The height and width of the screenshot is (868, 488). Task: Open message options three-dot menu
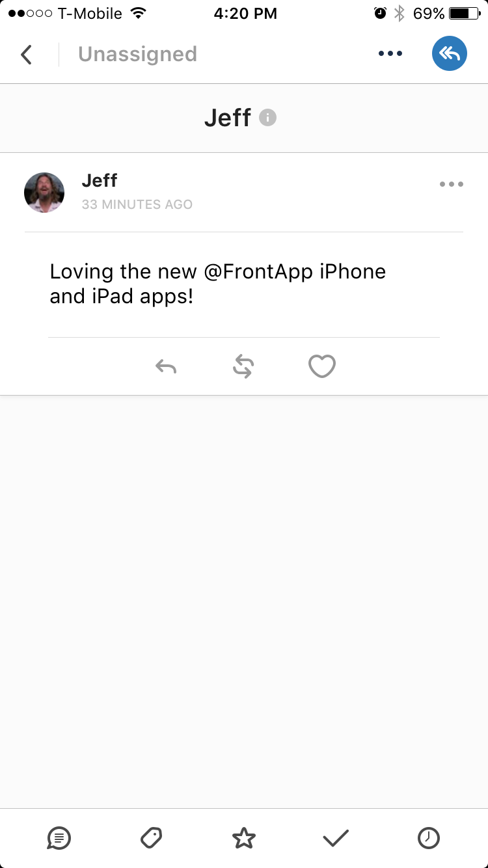[x=452, y=184]
